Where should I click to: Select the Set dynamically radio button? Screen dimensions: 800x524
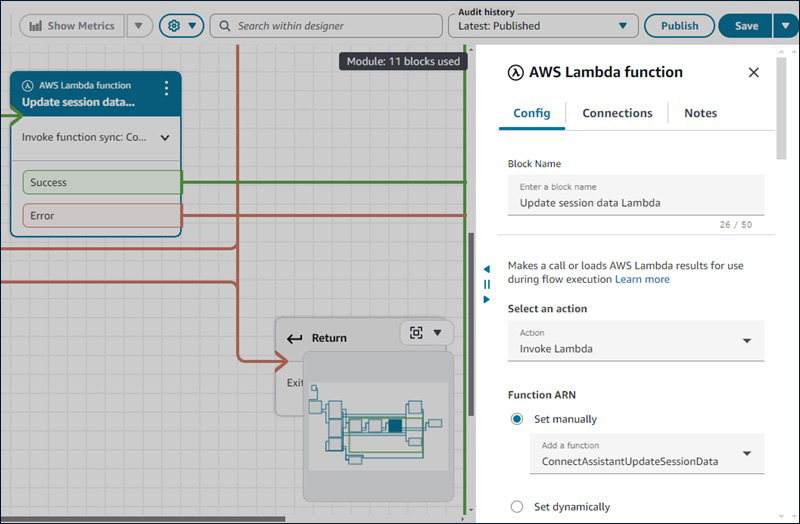point(516,507)
